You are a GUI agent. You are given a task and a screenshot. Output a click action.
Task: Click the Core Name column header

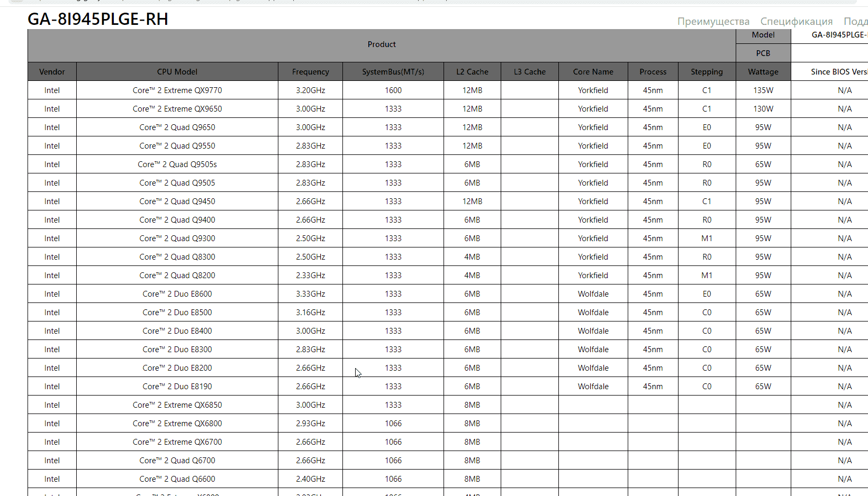[593, 72]
